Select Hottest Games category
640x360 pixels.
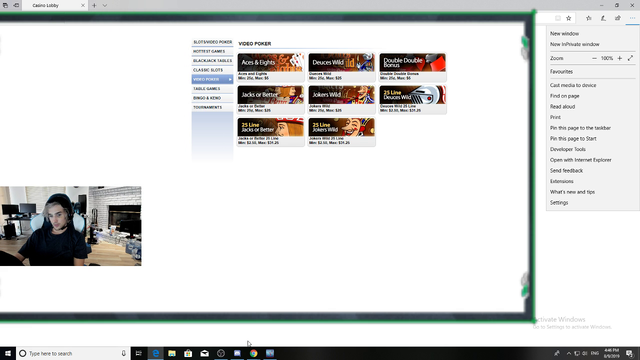point(212,51)
